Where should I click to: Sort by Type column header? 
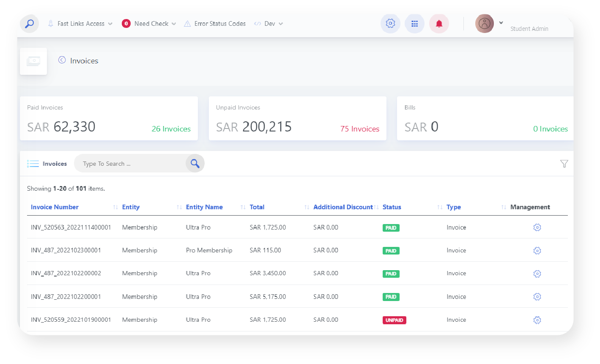(454, 207)
